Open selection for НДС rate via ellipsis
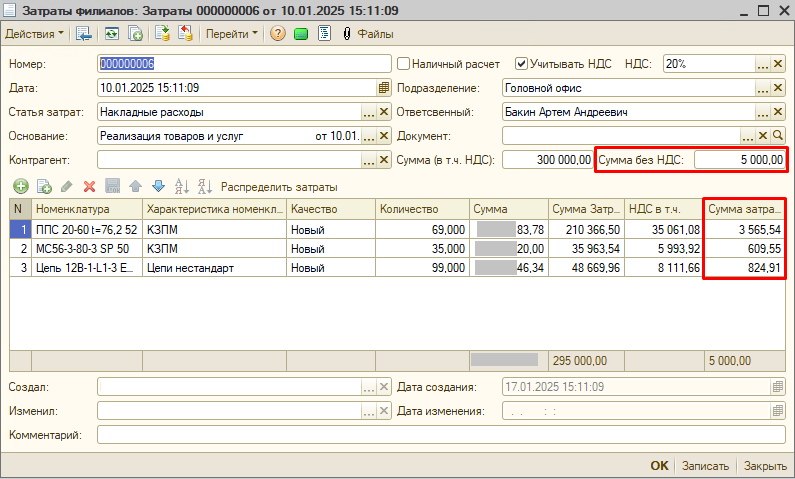The image size is (795, 479). tap(763, 64)
